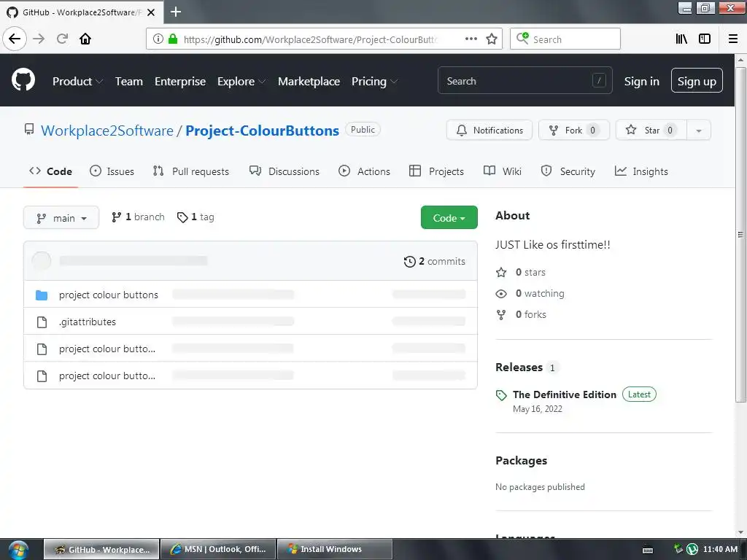Open a new browser tab with plus
Image resolution: width=747 pixels, height=560 pixels.
point(175,12)
